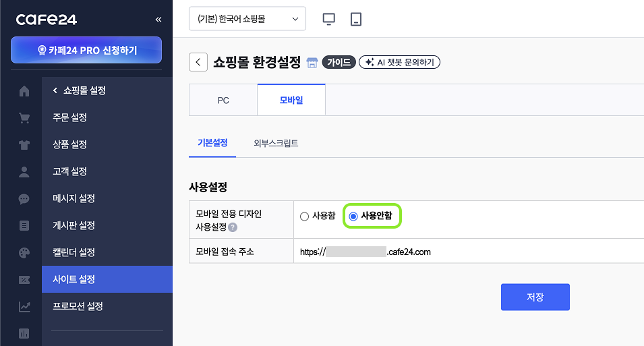Open the speech bubble messages icon
The width and height of the screenshot is (644, 346).
[x=24, y=199]
